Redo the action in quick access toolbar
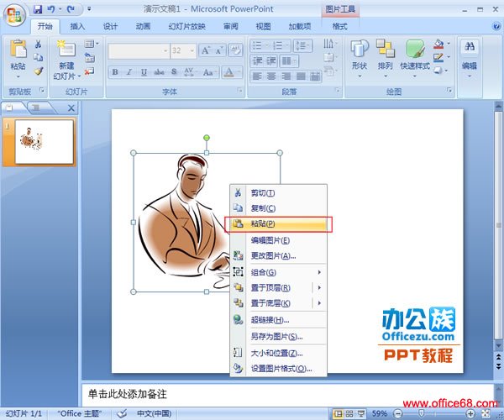504x420 pixels. (70, 9)
